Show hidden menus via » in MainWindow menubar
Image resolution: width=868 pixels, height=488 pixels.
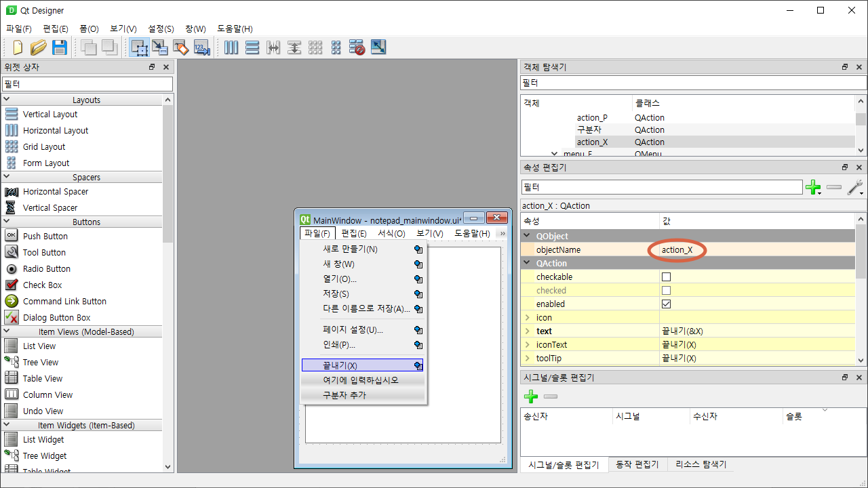click(x=502, y=233)
